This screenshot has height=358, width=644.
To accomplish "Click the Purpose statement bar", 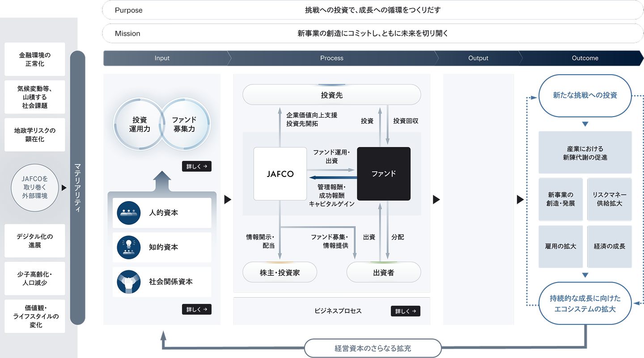I will 373,10.
